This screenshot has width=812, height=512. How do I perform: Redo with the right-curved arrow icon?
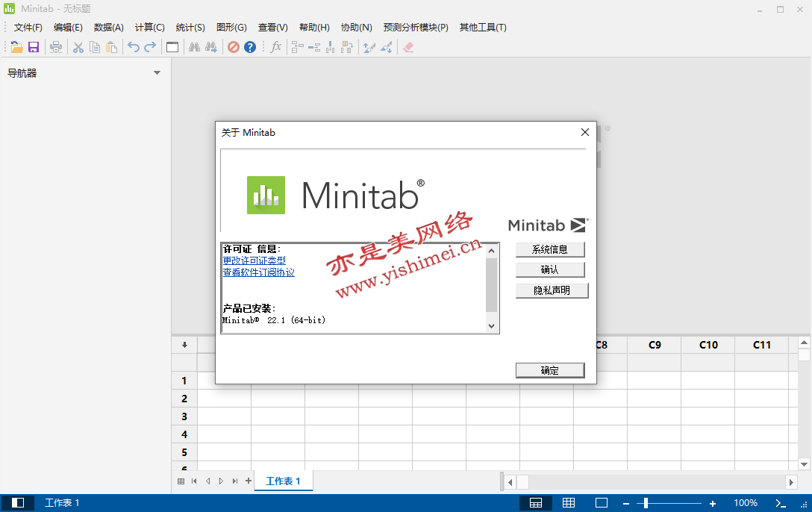pos(150,47)
